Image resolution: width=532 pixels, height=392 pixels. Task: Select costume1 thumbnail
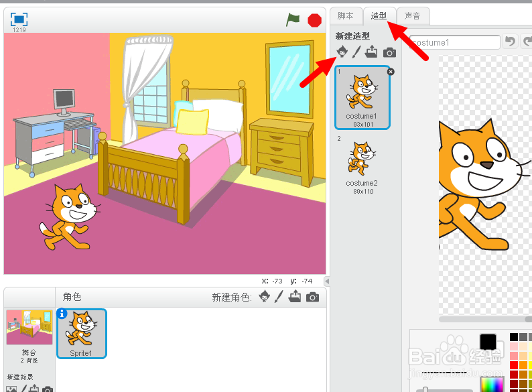(362, 97)
